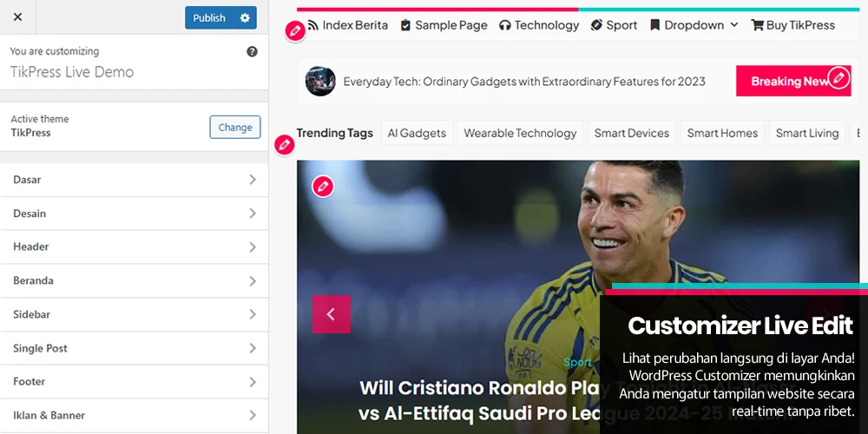
Task: Click the shopping cart Buy TikPress item
Action: tap(792, 25)
